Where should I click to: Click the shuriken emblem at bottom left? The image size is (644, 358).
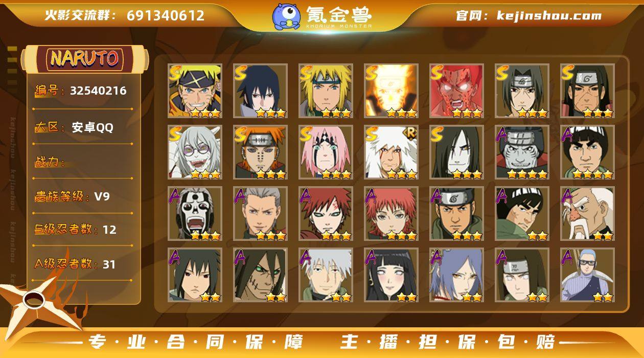click(x=37, y=302)
